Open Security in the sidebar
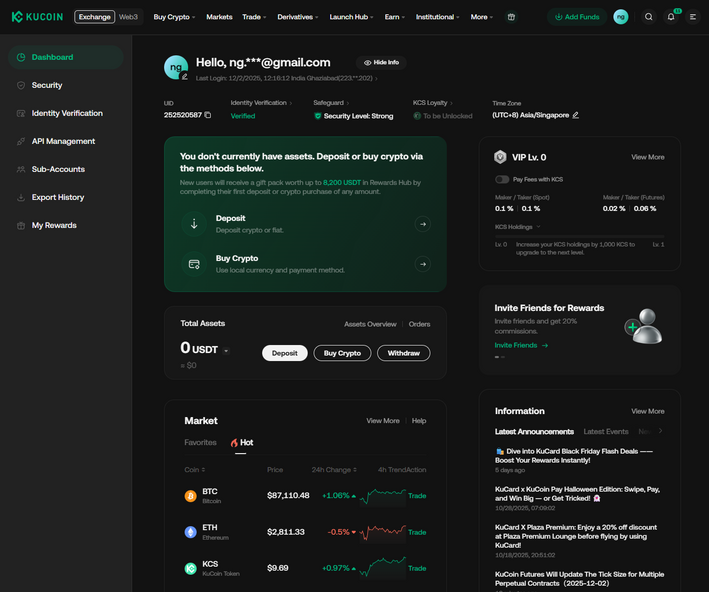The height and width of the screenshot is (592, 709). [x=66, y=85]
